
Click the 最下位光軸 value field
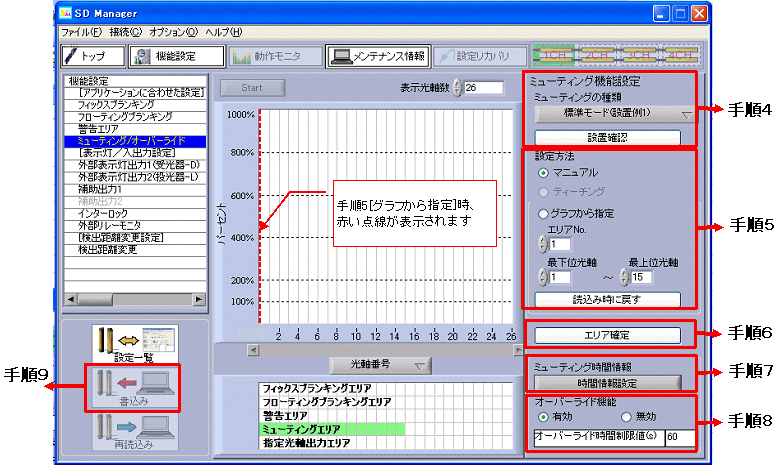pos(560,277)
